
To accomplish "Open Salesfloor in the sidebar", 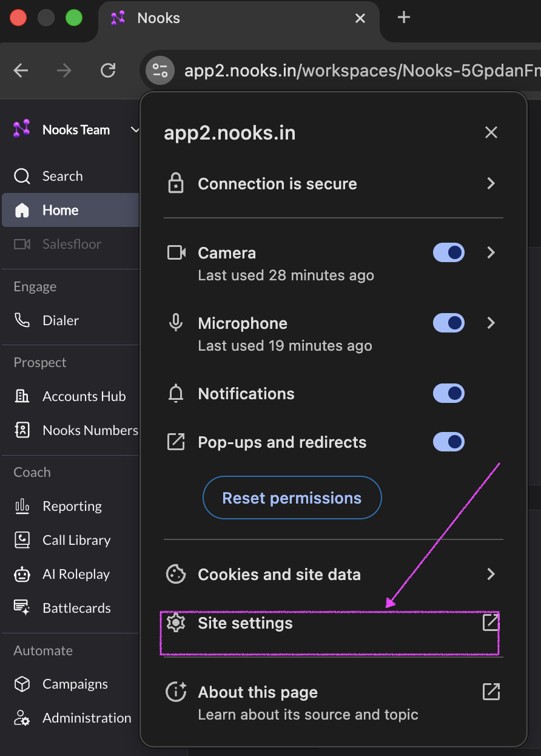I will click(70, 244).
